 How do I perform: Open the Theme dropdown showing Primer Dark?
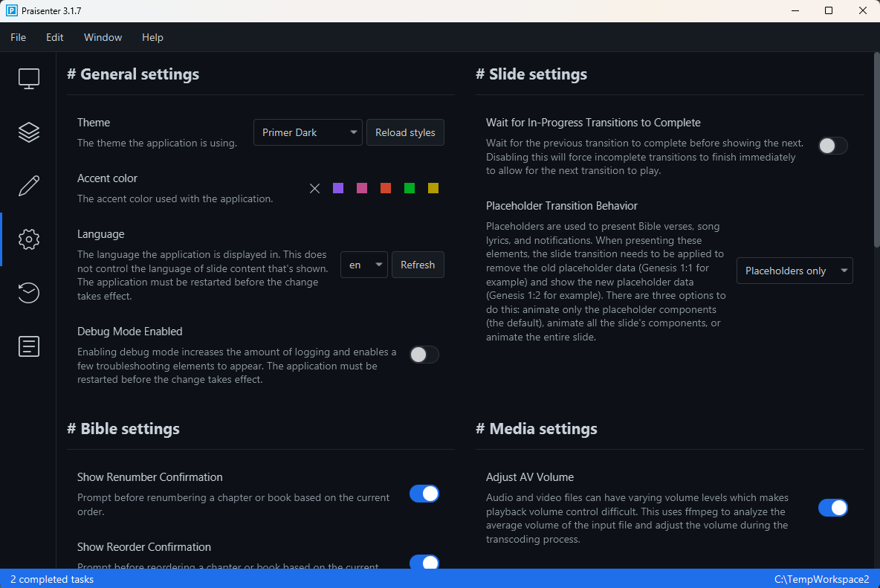308,132
